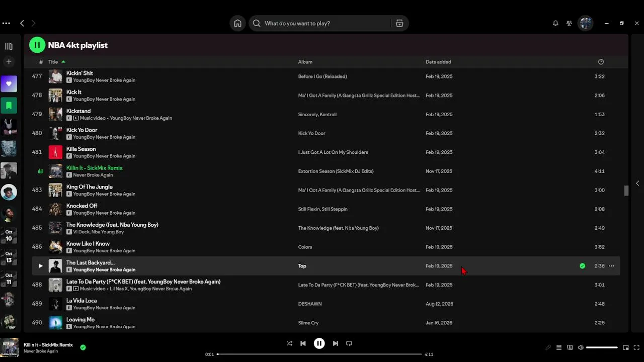
Task: Pause playback in the bottom player
Action: 319,343
